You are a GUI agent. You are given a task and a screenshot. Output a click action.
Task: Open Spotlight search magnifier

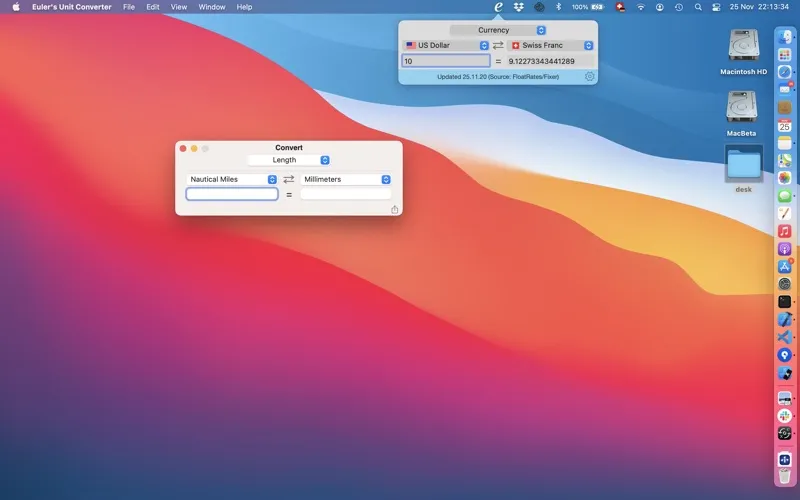coord(698,7)
